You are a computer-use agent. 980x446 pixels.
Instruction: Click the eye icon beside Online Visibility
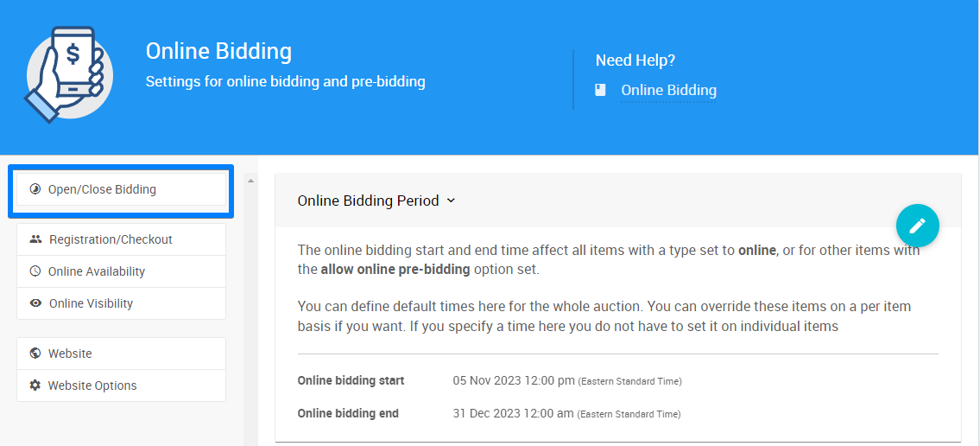[x=35, y=303]
